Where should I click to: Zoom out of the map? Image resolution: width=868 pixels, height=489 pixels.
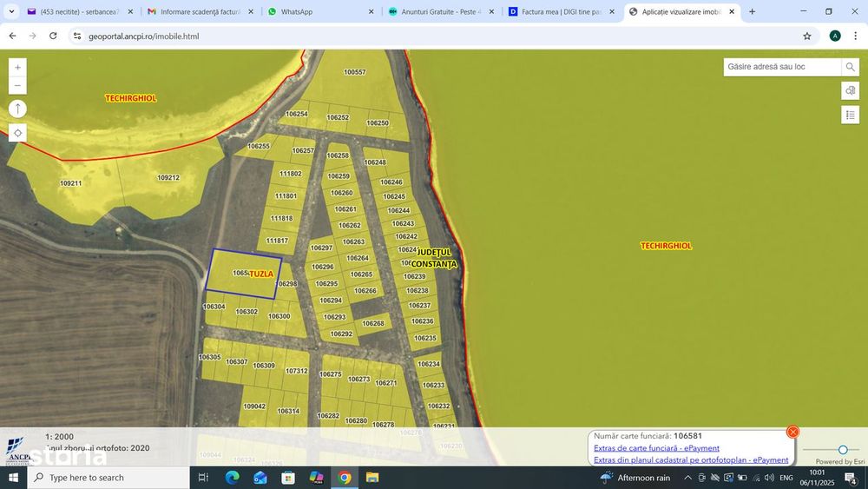(17, 85)
